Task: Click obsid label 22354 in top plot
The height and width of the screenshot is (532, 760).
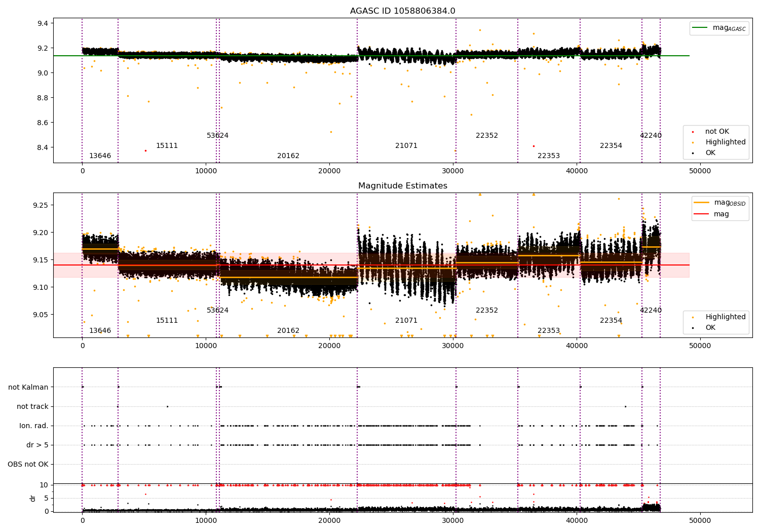Action: point(611,145)
